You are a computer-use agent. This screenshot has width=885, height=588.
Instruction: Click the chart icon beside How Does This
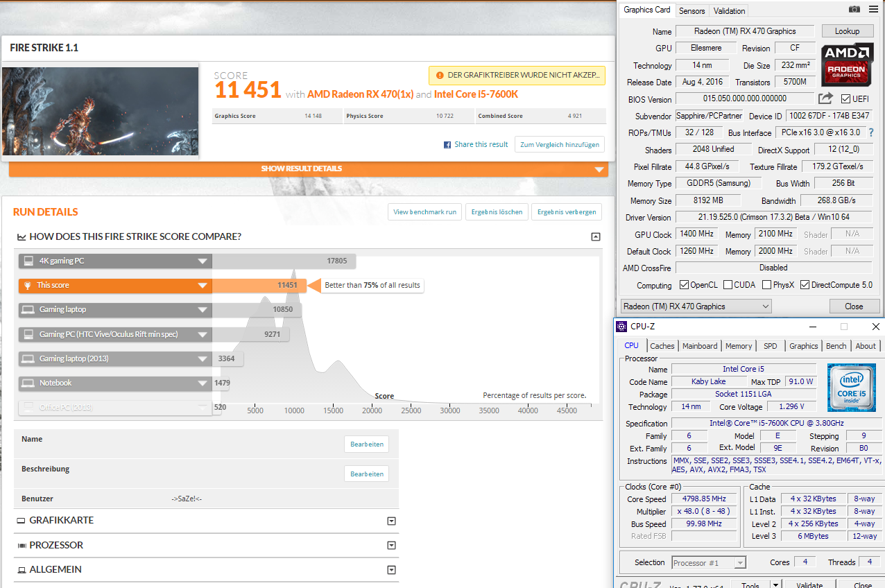22,237
